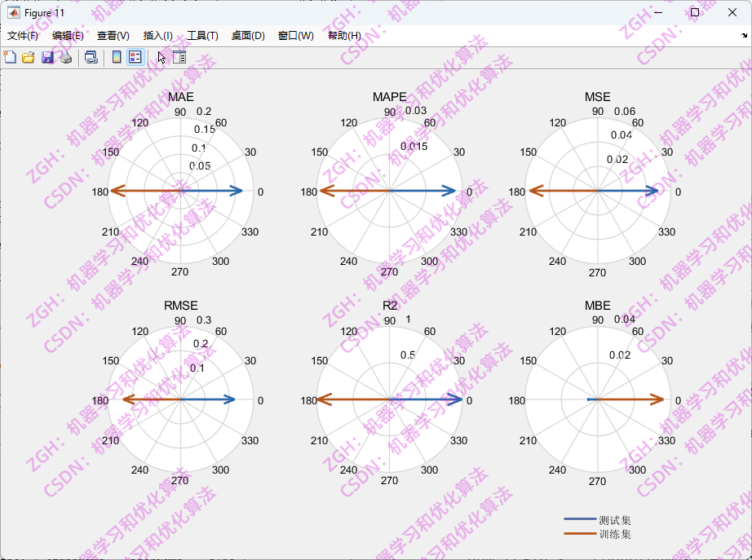The image size is (752, 560).
Task: Click the blue arrow in the MAPE plot
Action: pos(422,191)
